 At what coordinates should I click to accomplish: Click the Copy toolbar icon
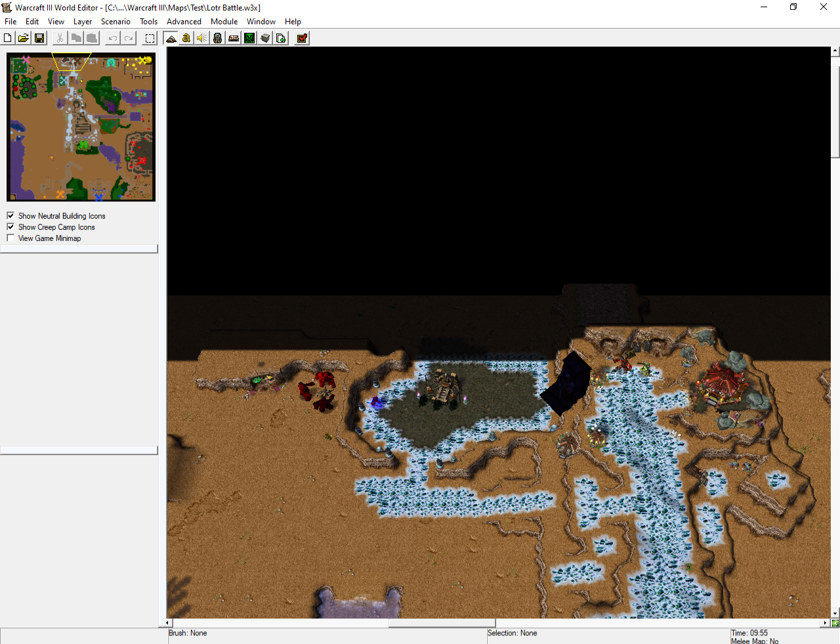(x=76, y=38)
